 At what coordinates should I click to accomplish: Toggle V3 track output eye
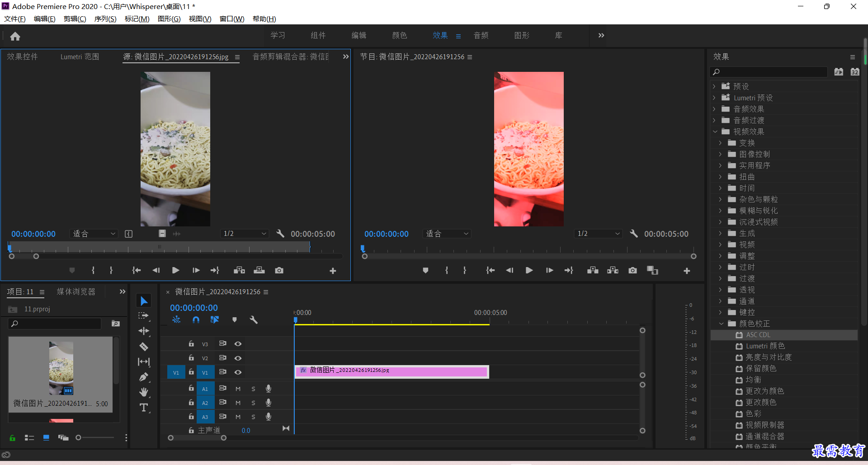(238, 344)
